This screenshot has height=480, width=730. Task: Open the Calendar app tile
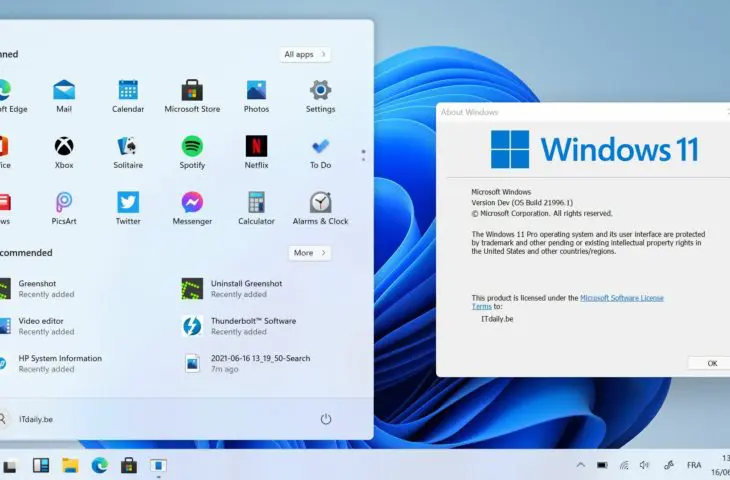click(128, 96)
